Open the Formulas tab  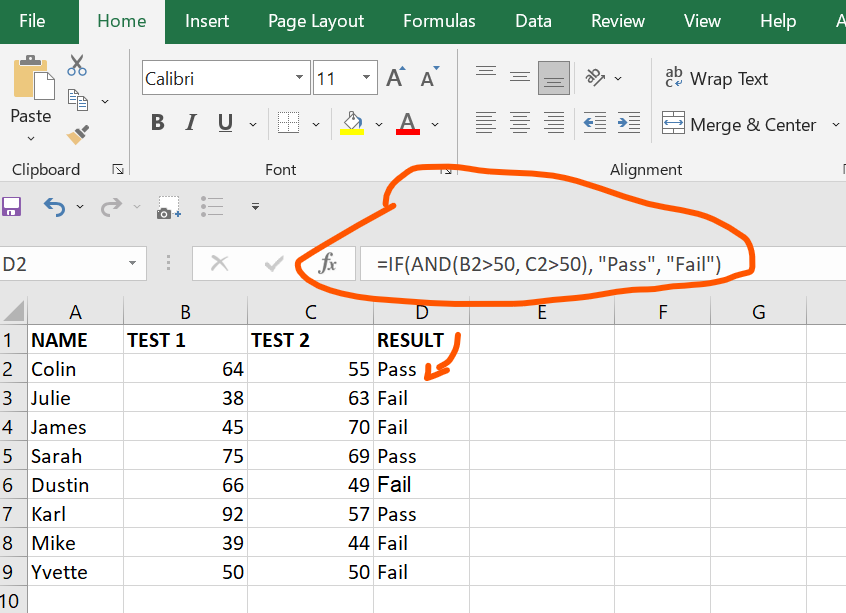click(x=439, y=21)
